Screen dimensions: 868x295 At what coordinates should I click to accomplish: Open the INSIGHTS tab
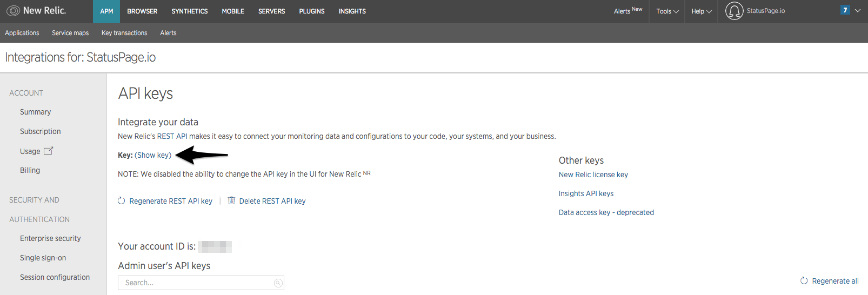point(352,11)
